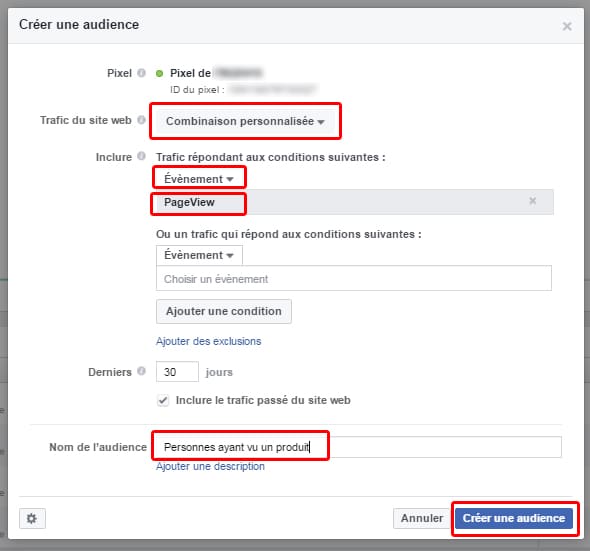Viewport: 590px width, 551px height.
Task: Click Ajouter une condition button
Action: point(224,311)
